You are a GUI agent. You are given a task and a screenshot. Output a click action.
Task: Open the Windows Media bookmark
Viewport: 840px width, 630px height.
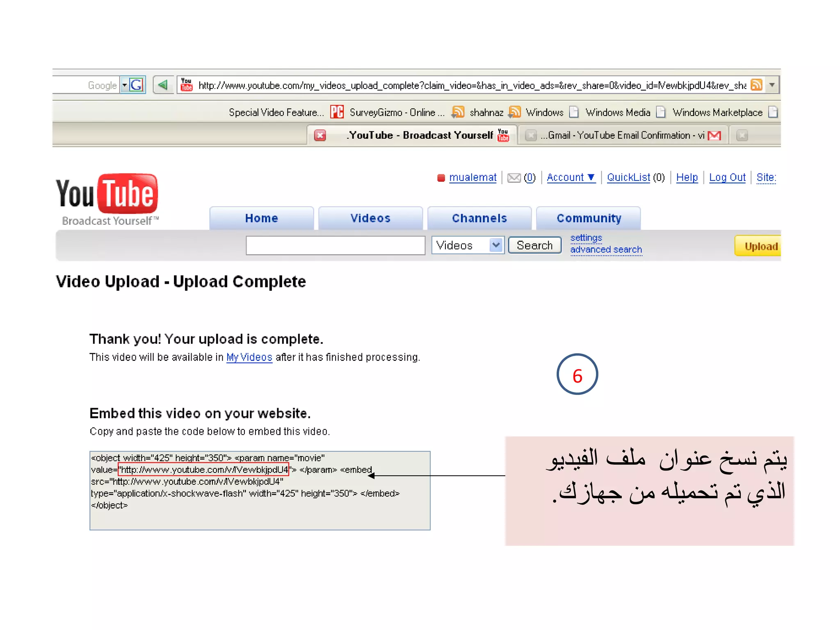[x=618, y=112]
